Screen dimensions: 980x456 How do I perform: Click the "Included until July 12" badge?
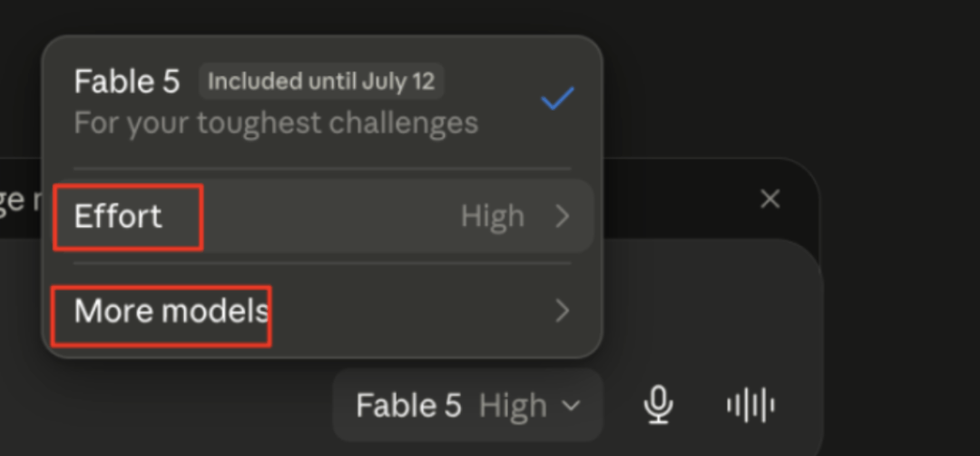[321, 82]
